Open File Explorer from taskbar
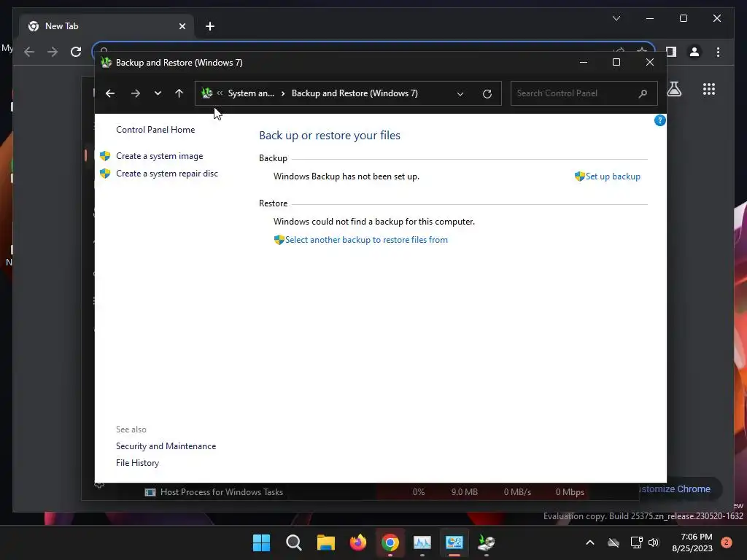This screenshot has height=560, width=747. click(326, 542)
